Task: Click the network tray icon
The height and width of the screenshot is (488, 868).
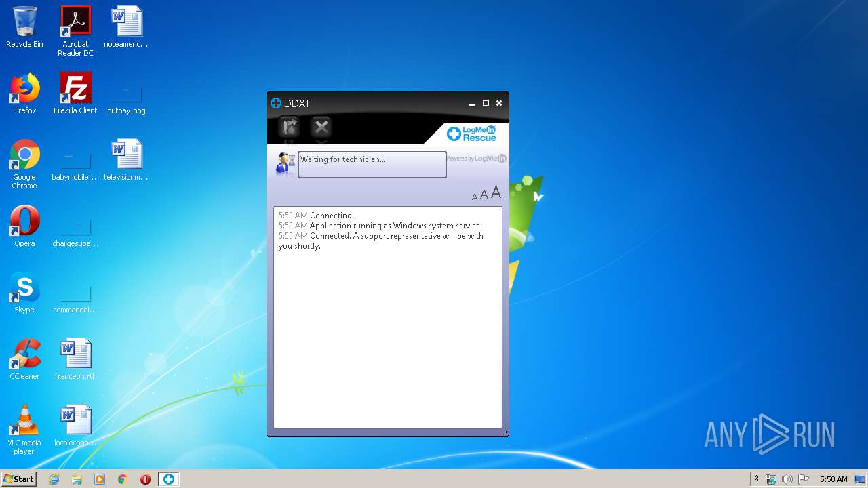Action: click(x=771, y=479)
